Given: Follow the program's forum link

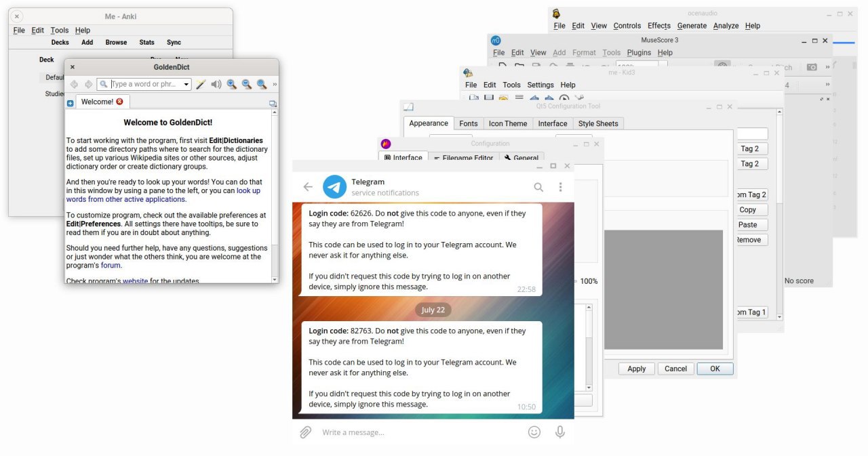Looking at the screenshot, I should tap(111, 266).
